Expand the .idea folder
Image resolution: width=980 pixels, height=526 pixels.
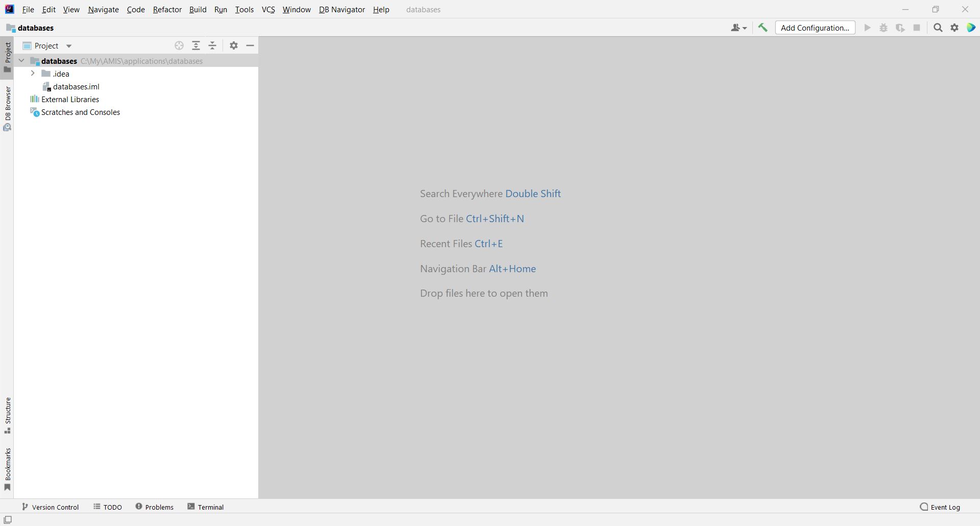pyautogui.click(x=33, y=74)
